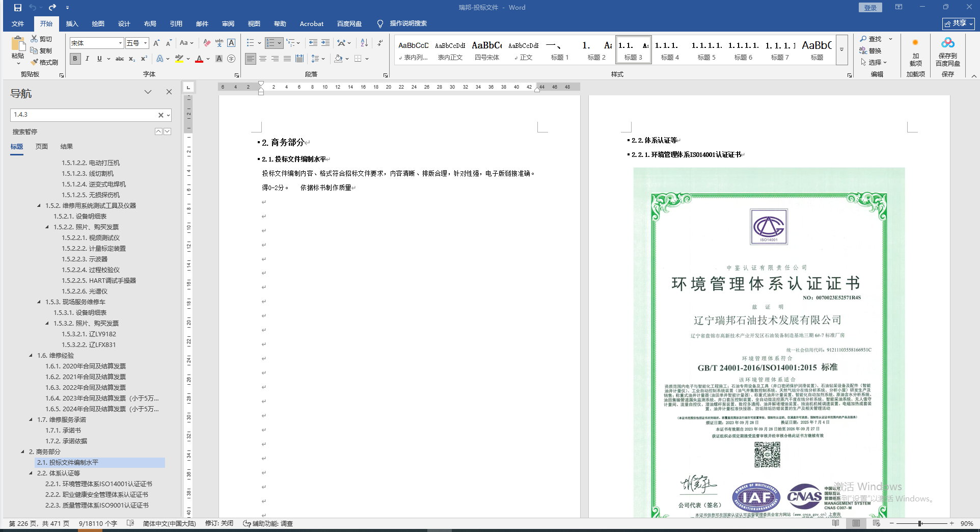Viewport: 980px width, 532px height.
Task: Collapse the 2. 商务部分 tree node
Action: coord(23,451)
